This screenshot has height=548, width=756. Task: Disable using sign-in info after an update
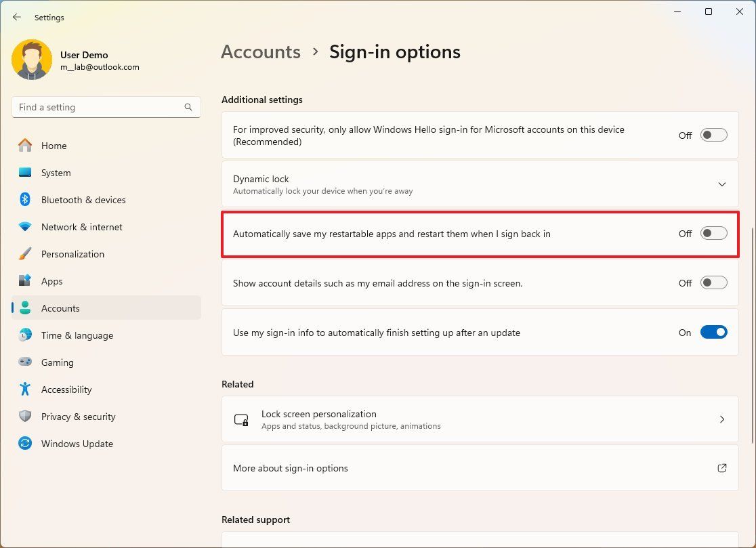click(x=713, y=332)
